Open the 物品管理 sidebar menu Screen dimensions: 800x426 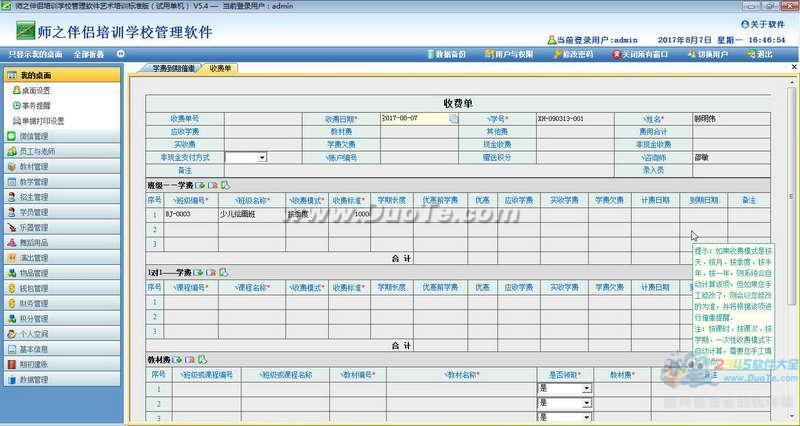[x=62, y=273]
